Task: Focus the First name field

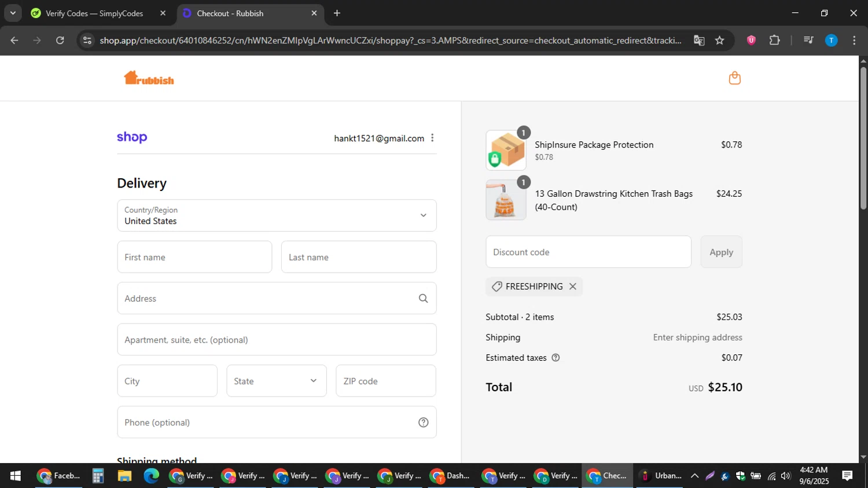Action: pyautogui.click(x=194, y=257)
